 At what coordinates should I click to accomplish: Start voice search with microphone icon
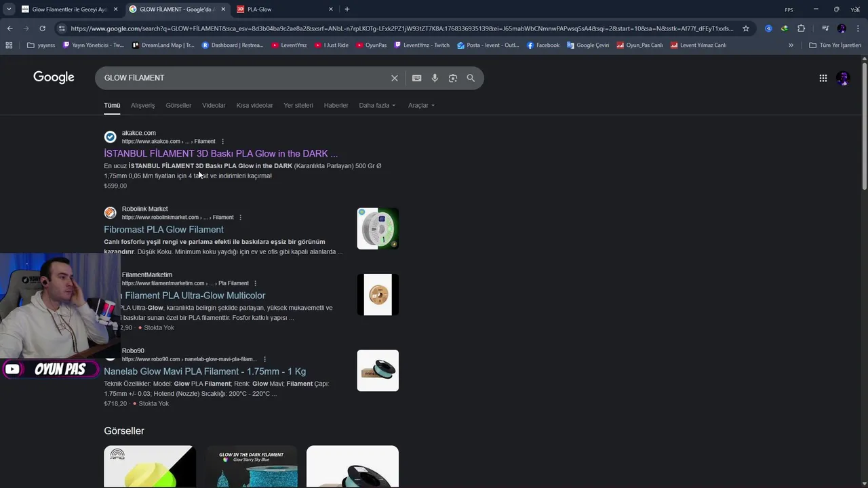(435, 78)
